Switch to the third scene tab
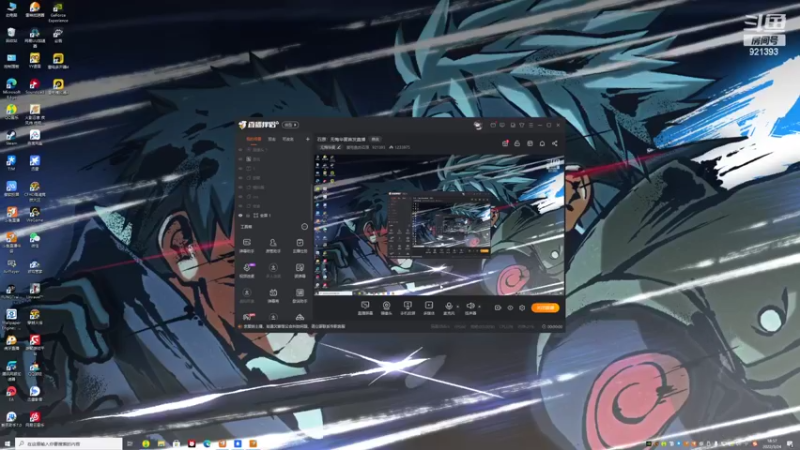This screenshot has height=450, width=800. [x=288, y=139]
